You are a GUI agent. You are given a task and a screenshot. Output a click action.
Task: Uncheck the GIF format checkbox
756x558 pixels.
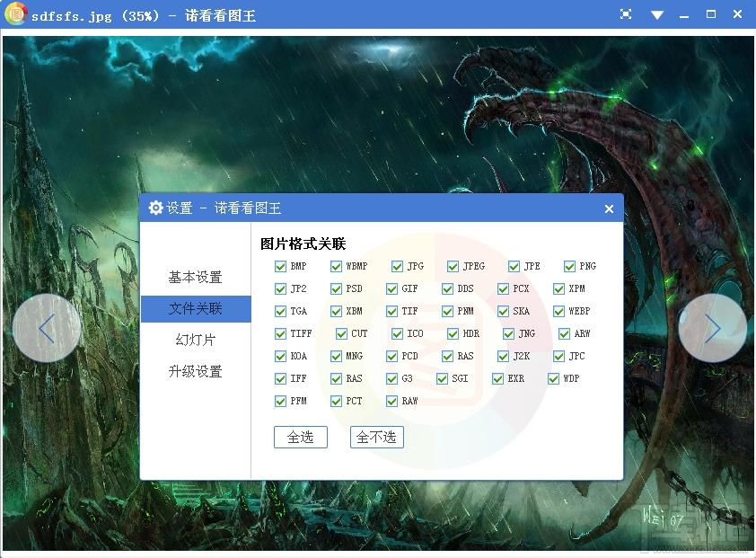(391, 288)
